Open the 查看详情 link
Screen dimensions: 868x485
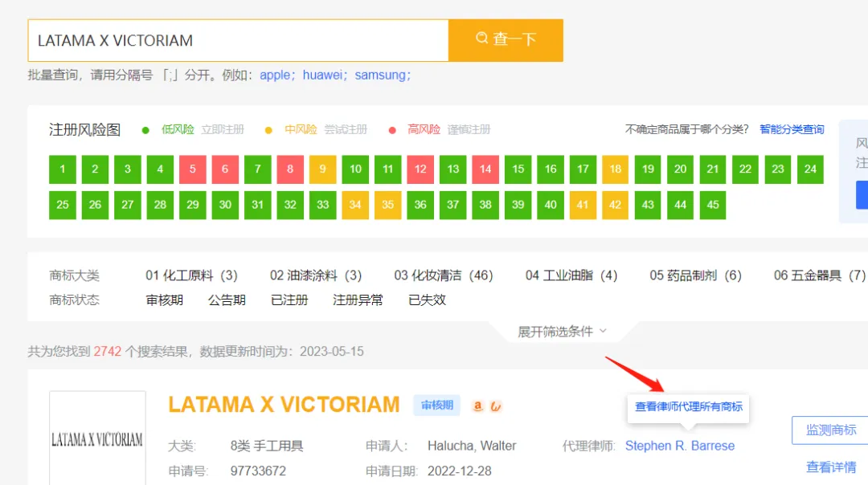pyautogui.click(x=831, y=467)
